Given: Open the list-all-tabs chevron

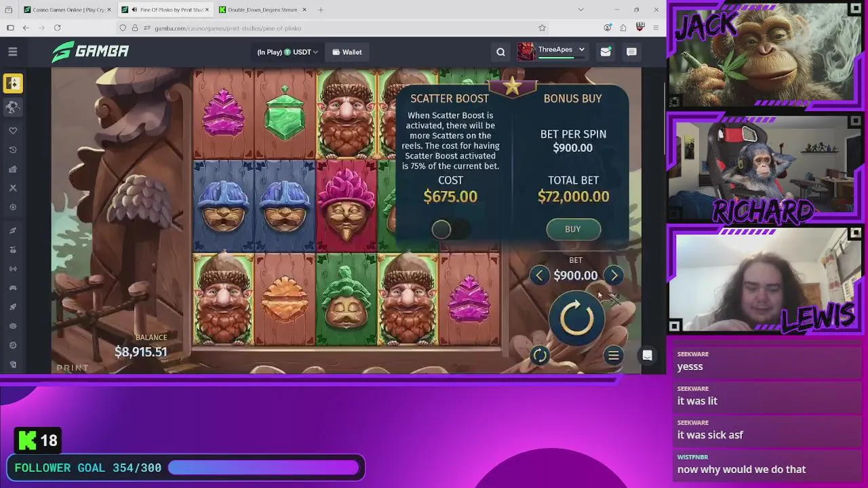Looking at the screenshot, I should (x=580, y=9).
